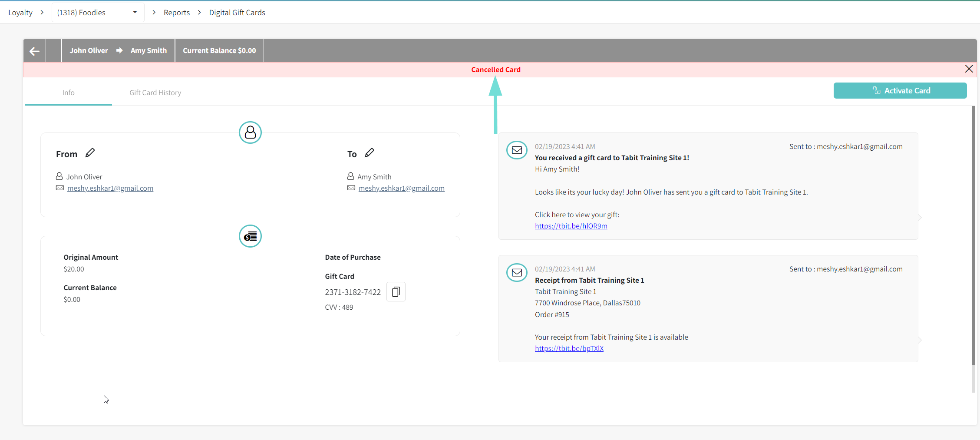Click the Receipt from Tabit Training Site 1 title
Viewport: 980px width, 440px height.
point(590,280)
